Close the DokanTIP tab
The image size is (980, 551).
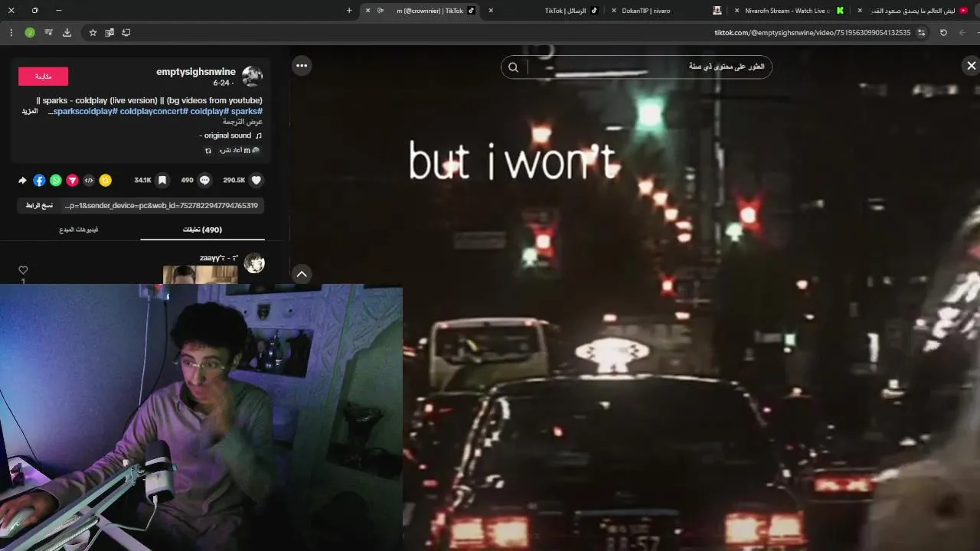point(614,11)
